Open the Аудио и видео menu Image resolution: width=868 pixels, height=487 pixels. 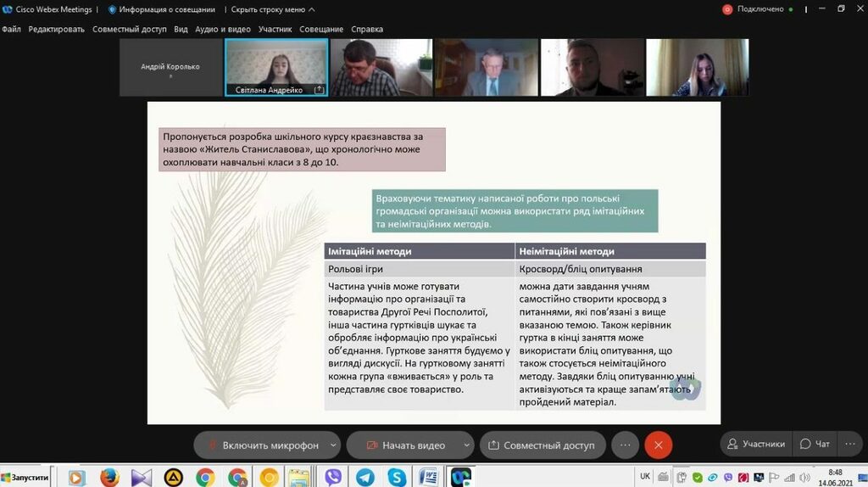223,29
